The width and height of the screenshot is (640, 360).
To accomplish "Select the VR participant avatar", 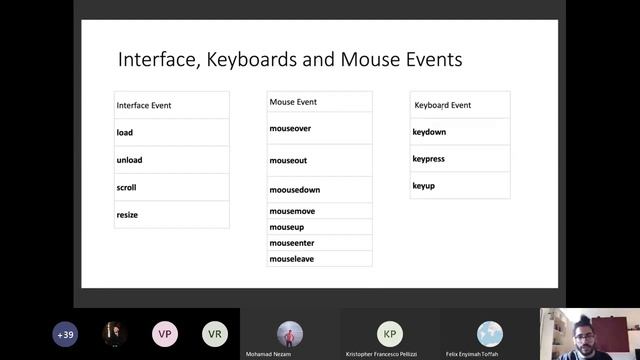I will pyautogui.click(x=215, y=334).
